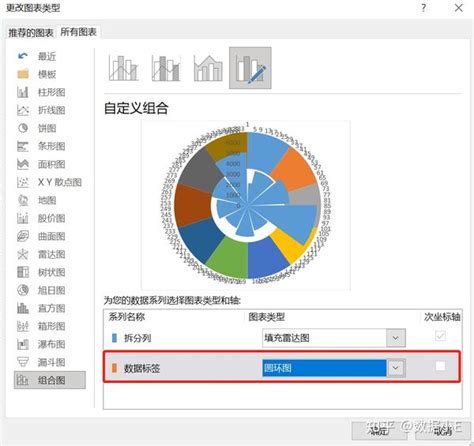Click the help question mark button
The width and height of the screenshot is (474, 446).
pyautogui.click(x=423, y=8)
